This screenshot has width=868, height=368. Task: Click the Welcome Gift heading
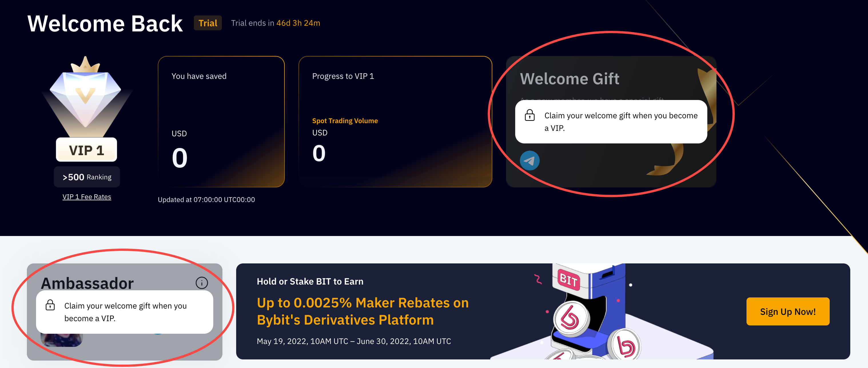tap(570, 79)
